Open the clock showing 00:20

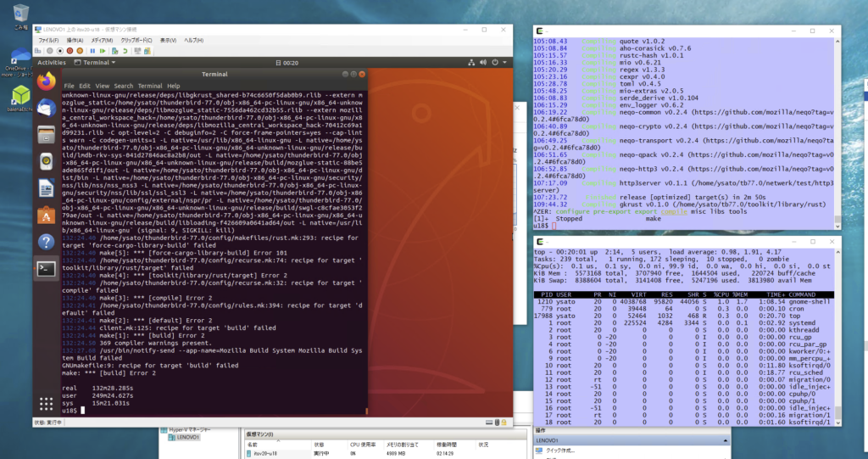point(290,62)
